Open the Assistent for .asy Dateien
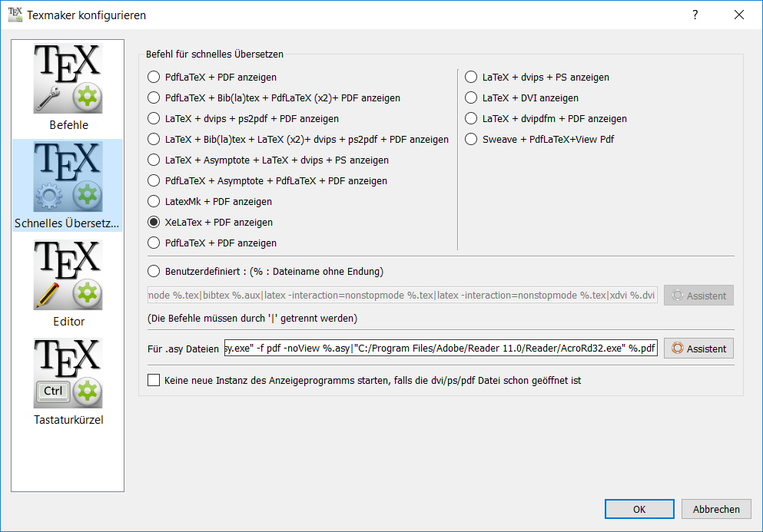This screenshot has height=532, width=763. click(698, 349)
